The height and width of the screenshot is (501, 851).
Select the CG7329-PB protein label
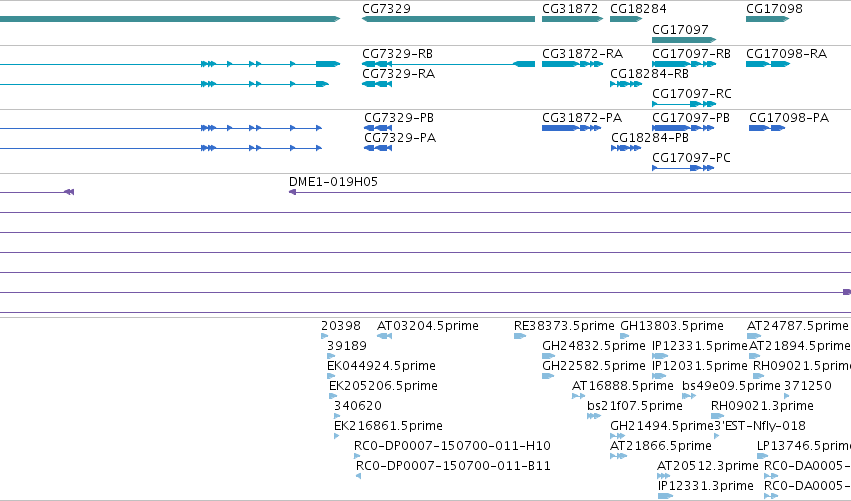(399, 118)
